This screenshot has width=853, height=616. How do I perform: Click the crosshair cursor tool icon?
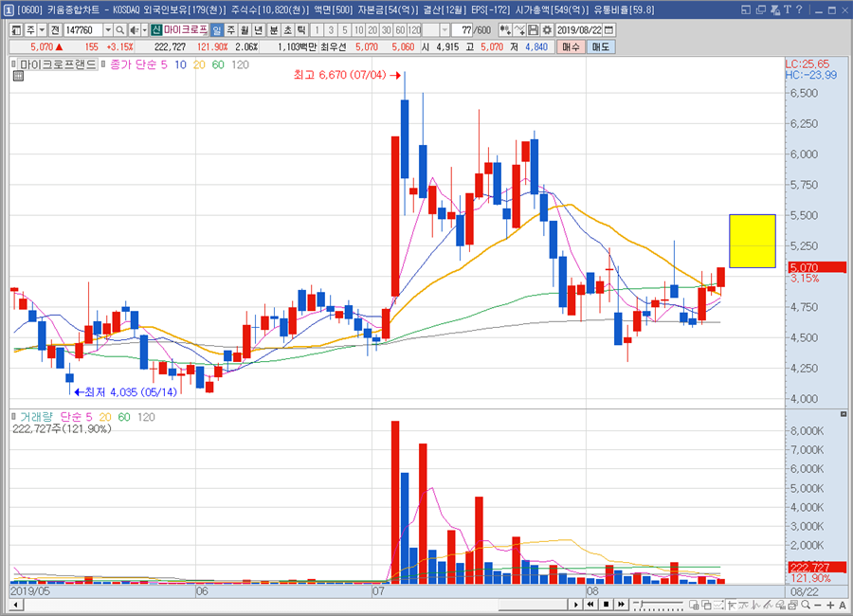pos(732,606)
